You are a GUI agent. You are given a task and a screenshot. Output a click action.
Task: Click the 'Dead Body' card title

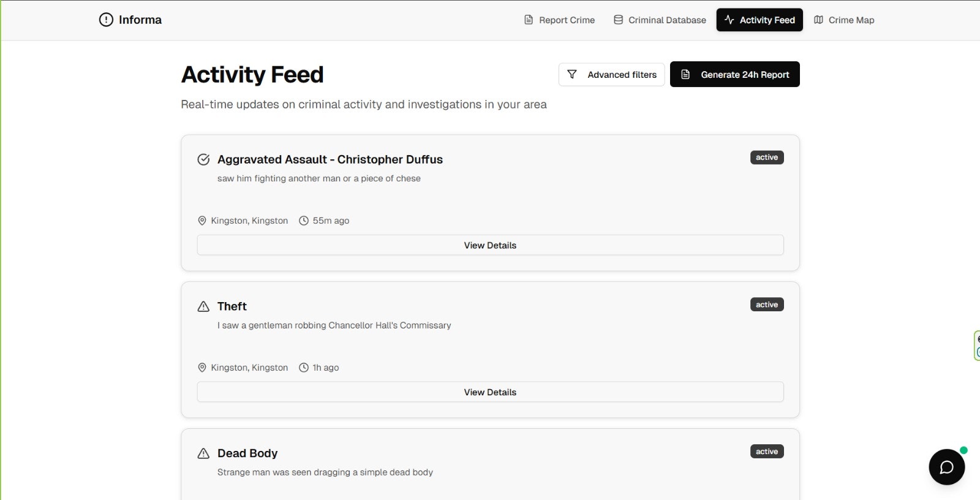pyautogui.click(x=247, y=453)
